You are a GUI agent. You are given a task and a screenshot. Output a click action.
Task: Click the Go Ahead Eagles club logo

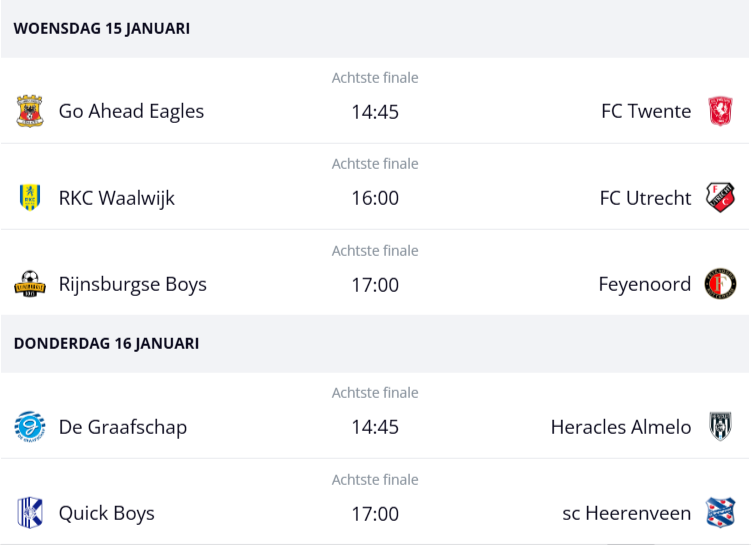tap(30, 111)
